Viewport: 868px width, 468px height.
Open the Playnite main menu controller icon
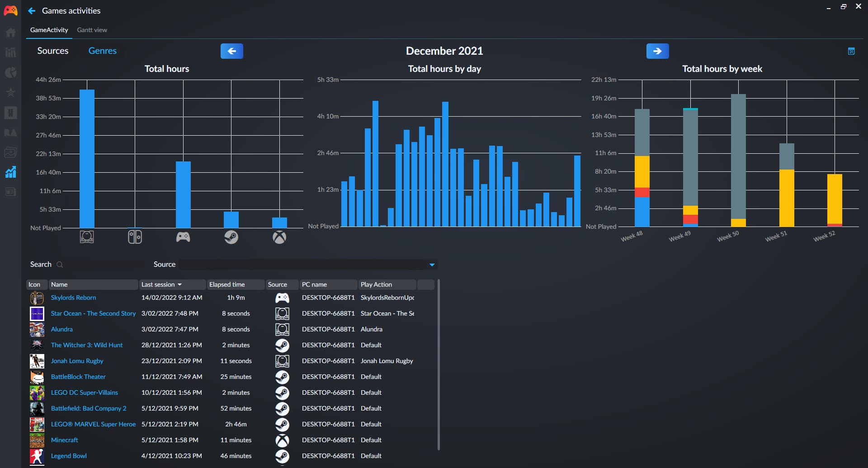click(x=10, y=10)
